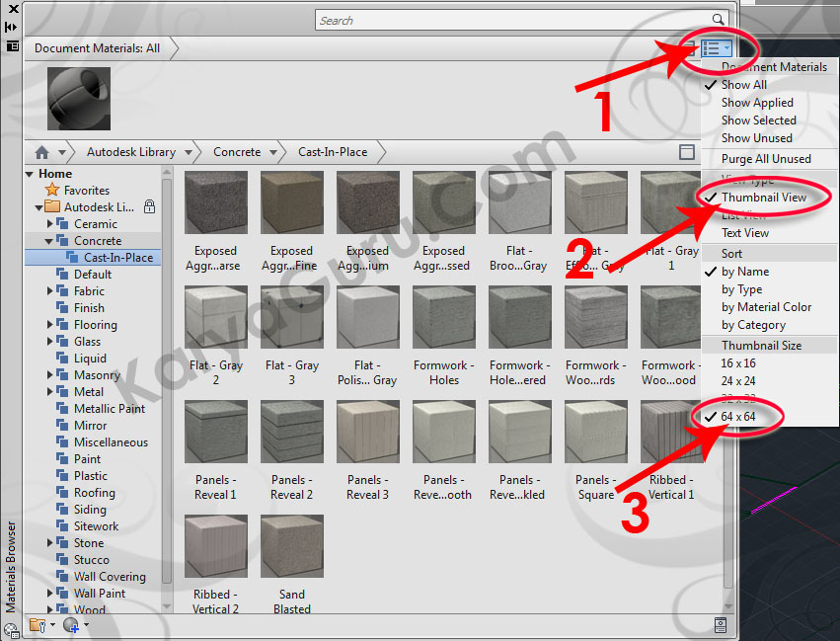Click the search magnifier icon
Screen dimensions: 840x641
point(719,20)
